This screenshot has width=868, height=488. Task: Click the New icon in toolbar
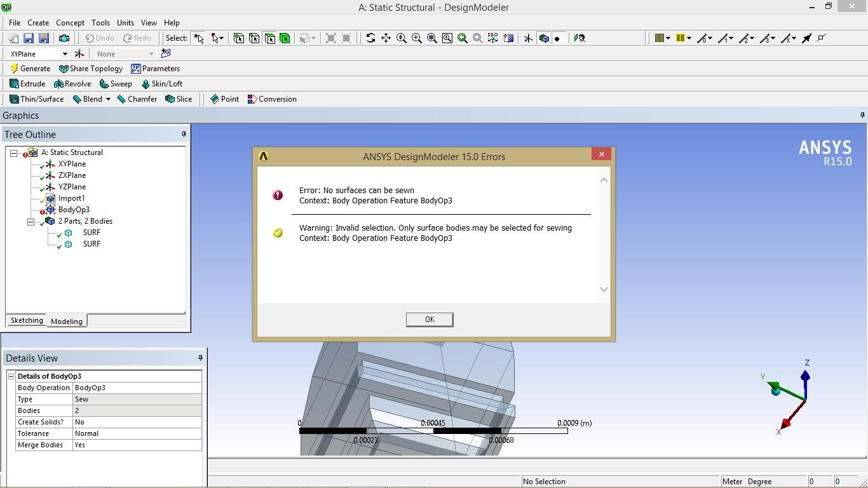click(x=13, y=38)
